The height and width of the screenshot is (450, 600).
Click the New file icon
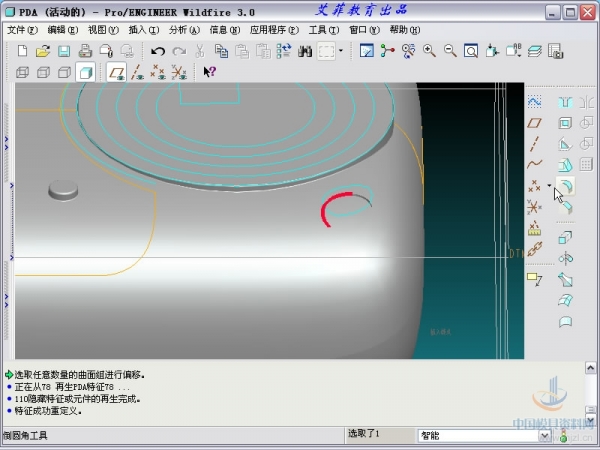22,51
